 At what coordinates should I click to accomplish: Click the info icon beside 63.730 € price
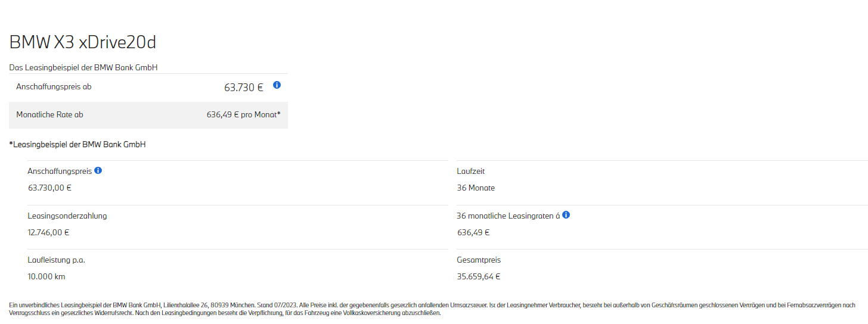coord(277,85)
